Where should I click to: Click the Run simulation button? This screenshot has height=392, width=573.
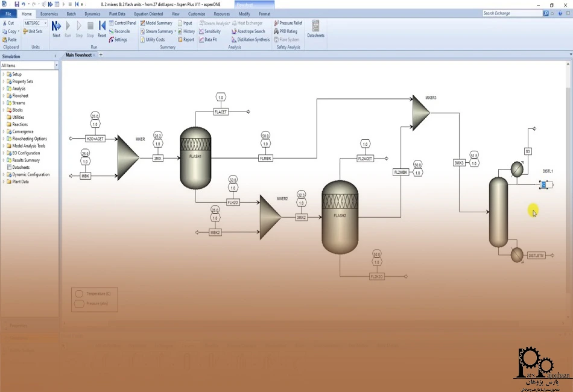click(x=68, y=29)
